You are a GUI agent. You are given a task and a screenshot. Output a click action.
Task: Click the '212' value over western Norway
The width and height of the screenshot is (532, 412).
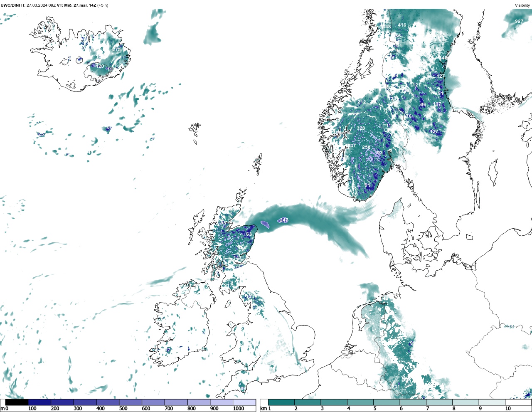[362, 102]
